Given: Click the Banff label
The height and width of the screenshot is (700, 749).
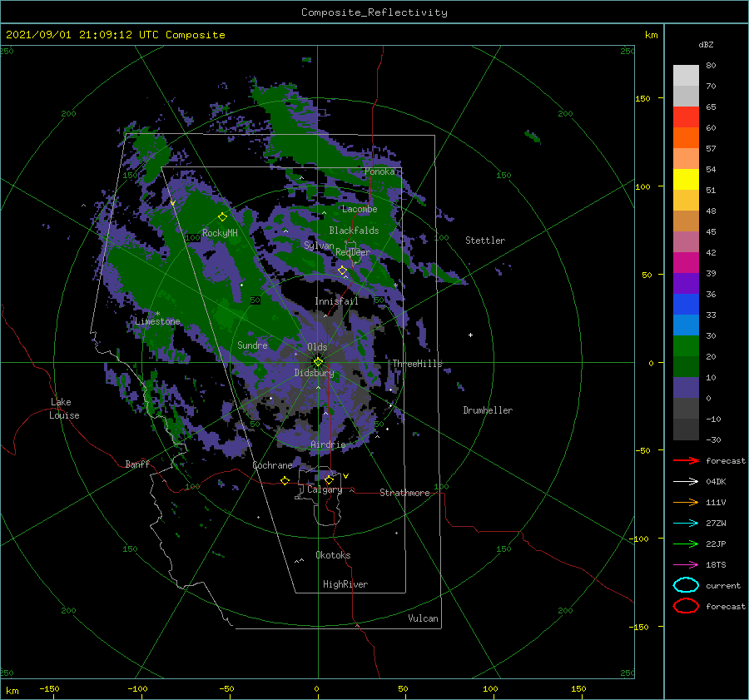Looking at the screenshot, I should coord(137,464).
